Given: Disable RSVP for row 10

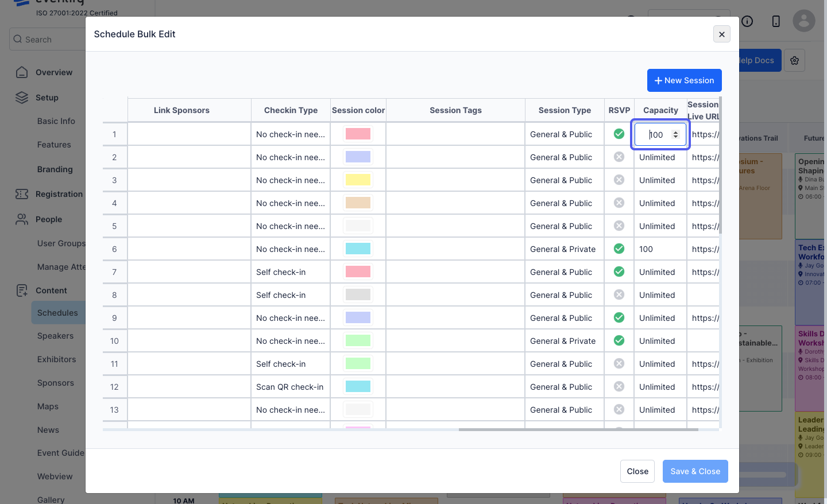Looking at the screenshot, I should (x=619, y=340).
